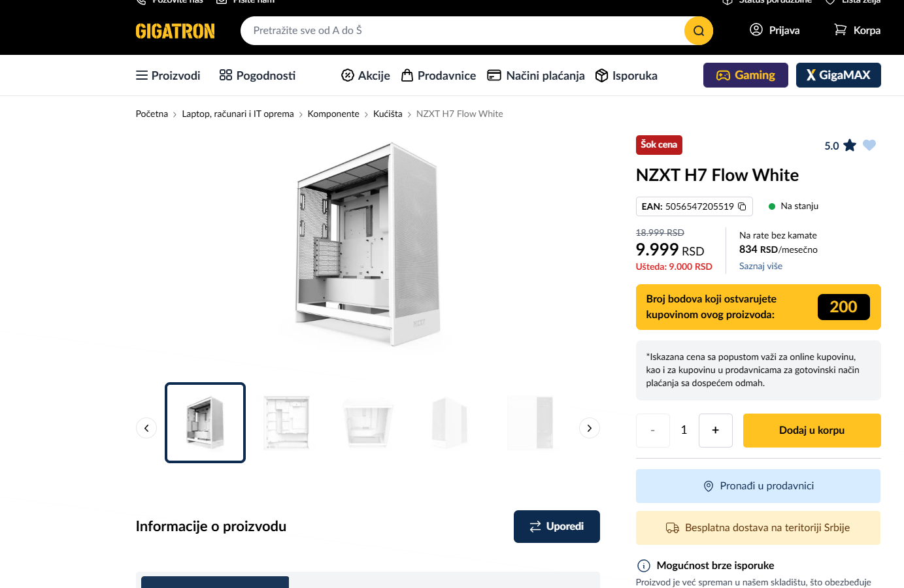Viewport: 904px width, 588px height.
Task: Add product to wishlist via heart icon
Action: click(x=869, y=145)
